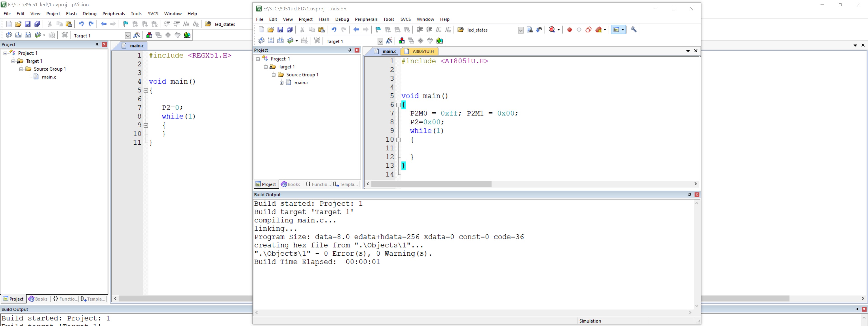Click New file icon in LED window toolbar
The height and width of the screenshot is (326, 868).
pos(261,30)
